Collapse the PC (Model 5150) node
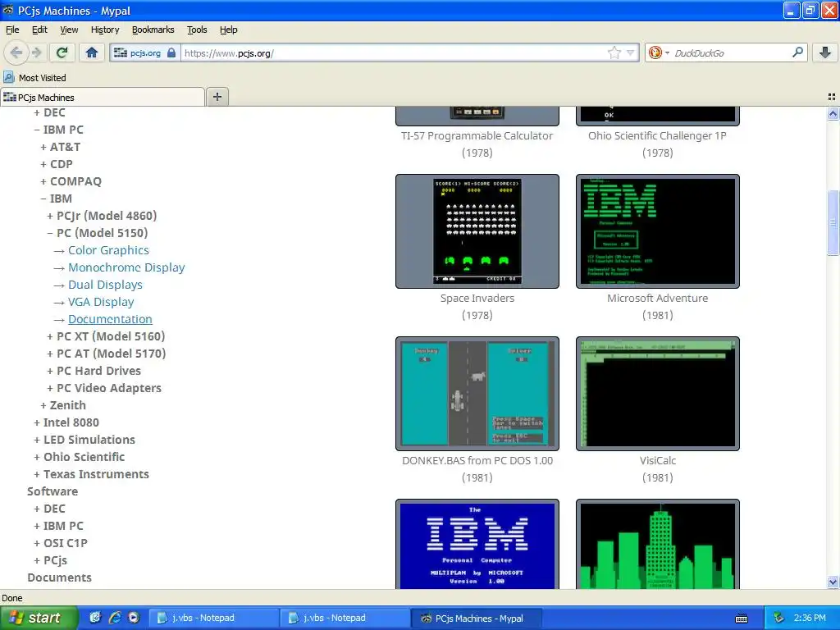This screenshot has height=630, width=840. (x=98, y=232)
